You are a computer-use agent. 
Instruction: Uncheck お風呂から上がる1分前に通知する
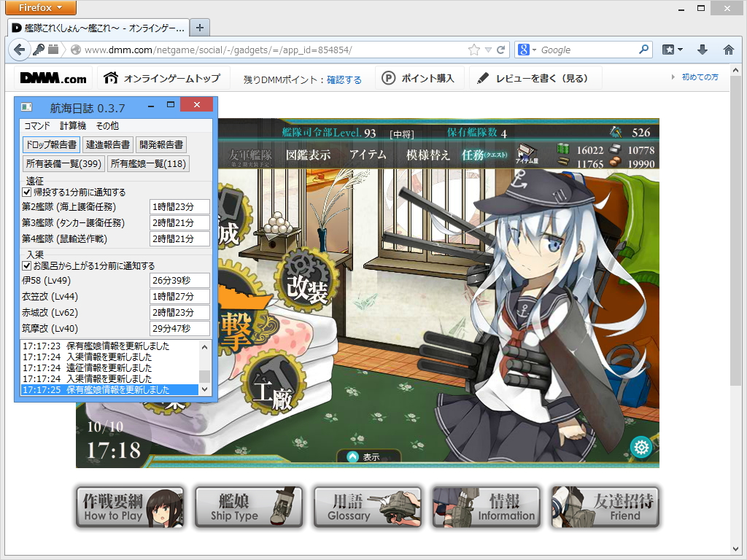(x=27, y=265)
